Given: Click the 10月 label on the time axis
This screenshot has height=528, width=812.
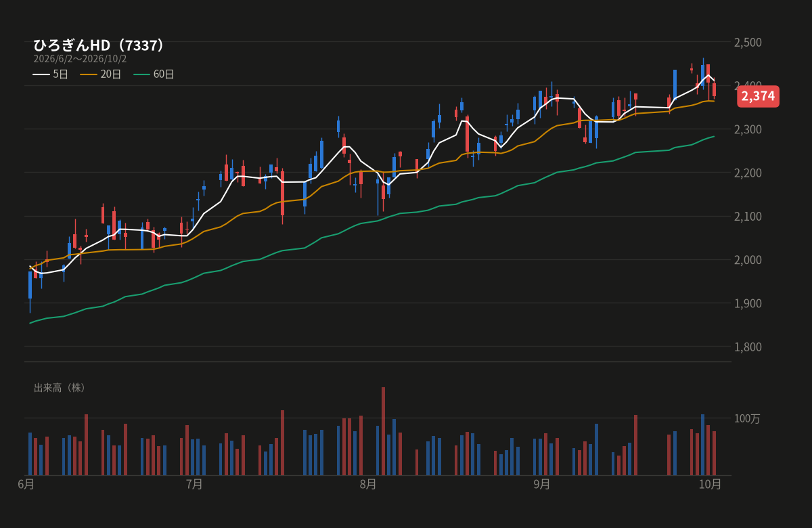Looking at the screenshot, I should coord(710,484).
